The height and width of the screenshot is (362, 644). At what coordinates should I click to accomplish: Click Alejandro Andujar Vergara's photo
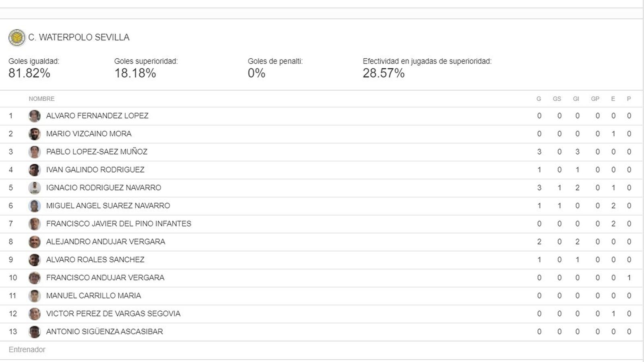coord(35,242)
